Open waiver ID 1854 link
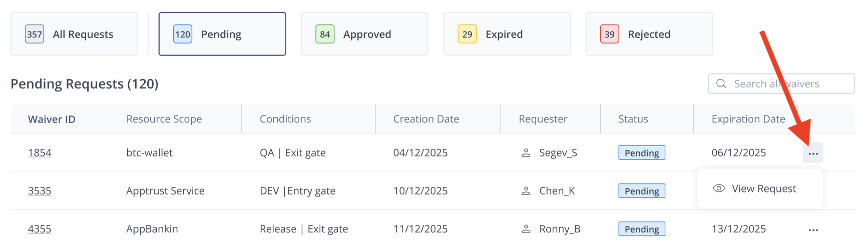Image resolution: width=868 pixels, height=245 pixels. click(40, 153)
